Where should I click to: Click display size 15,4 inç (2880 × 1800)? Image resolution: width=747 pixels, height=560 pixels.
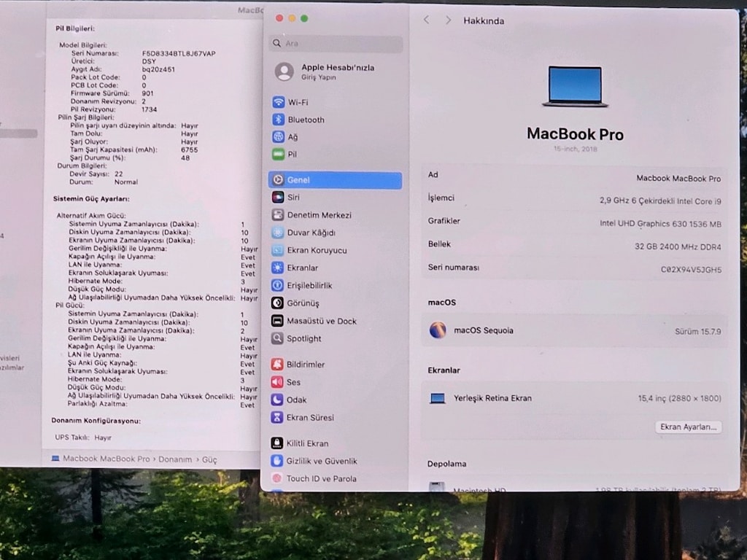(x=679, y=398)
